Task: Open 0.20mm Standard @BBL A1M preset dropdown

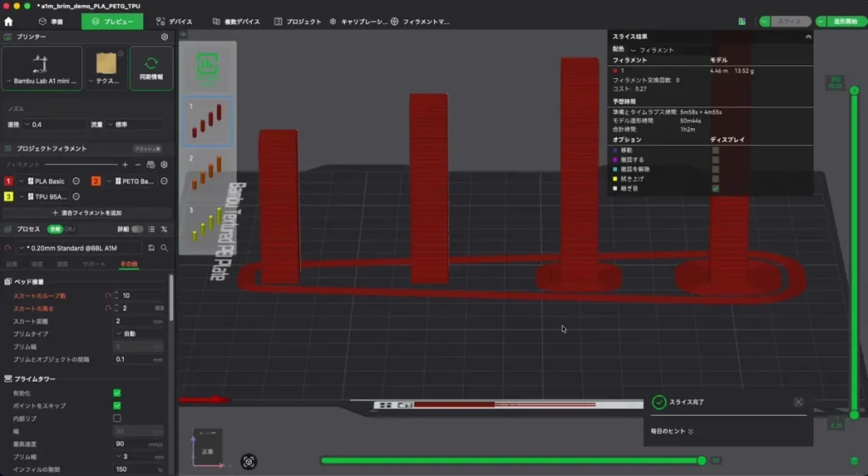Action: (x=79, y=248)
